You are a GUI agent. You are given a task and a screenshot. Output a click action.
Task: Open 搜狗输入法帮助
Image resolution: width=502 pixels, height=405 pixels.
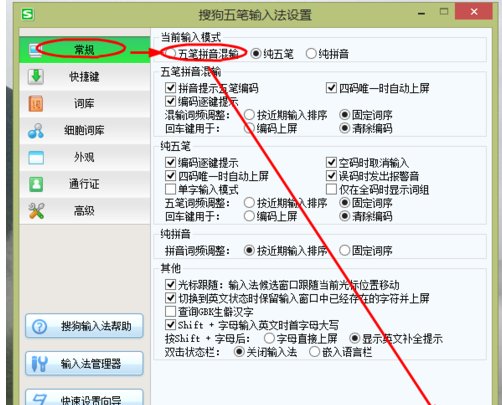tap(84, 326)
